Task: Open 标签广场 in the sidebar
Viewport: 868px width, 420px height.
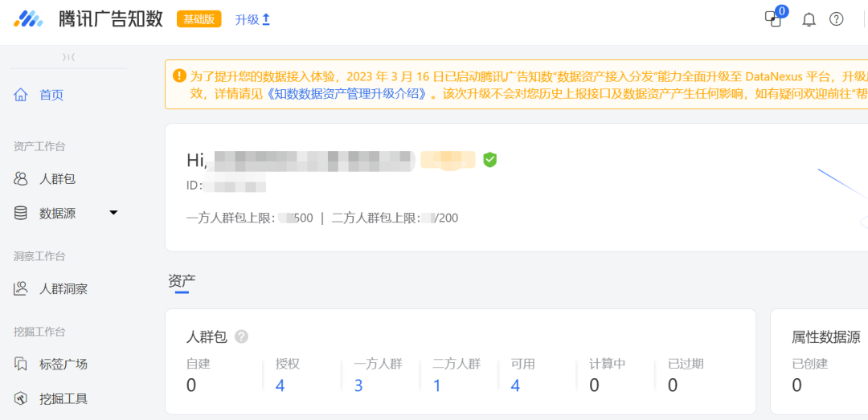Action: pos(63,365)
